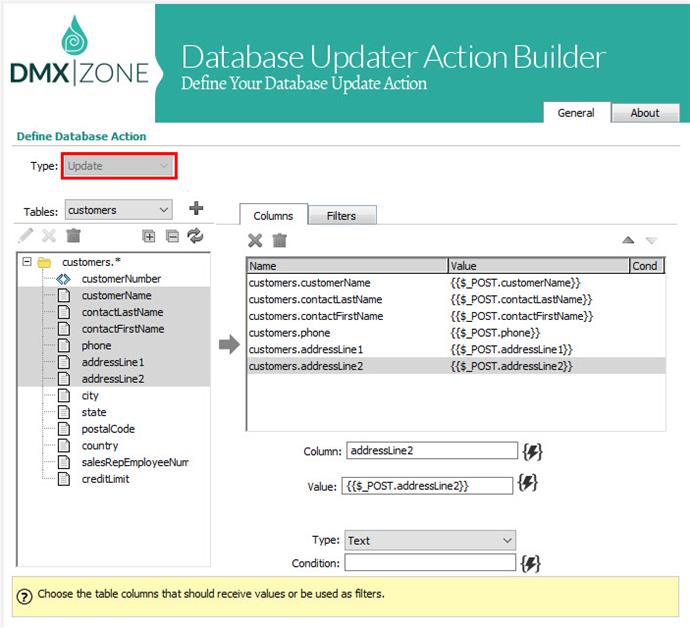This screenshot has height=628, width=690.
Task: Switch to the General tab
Action: click(x=576, y=113)
